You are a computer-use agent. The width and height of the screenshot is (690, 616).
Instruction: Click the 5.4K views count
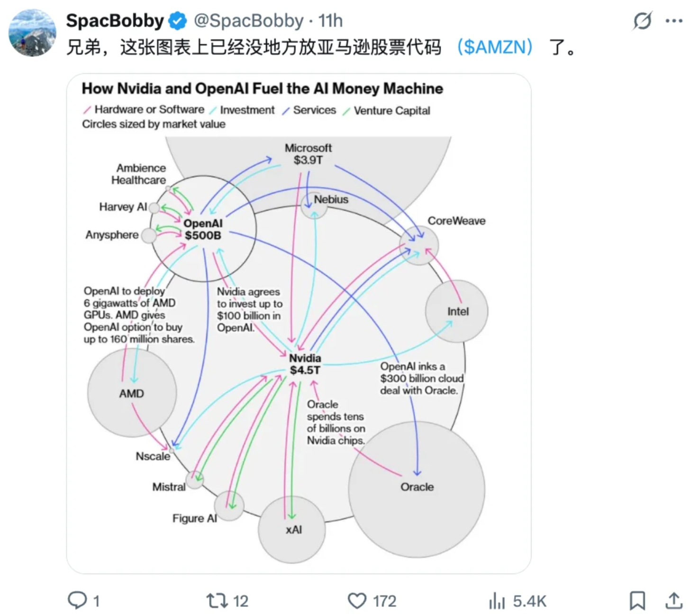click(529, 601)
